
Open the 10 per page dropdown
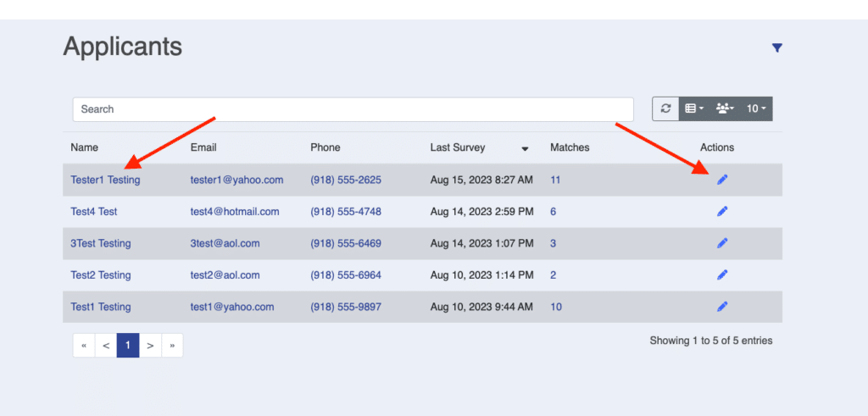point(755,108)
